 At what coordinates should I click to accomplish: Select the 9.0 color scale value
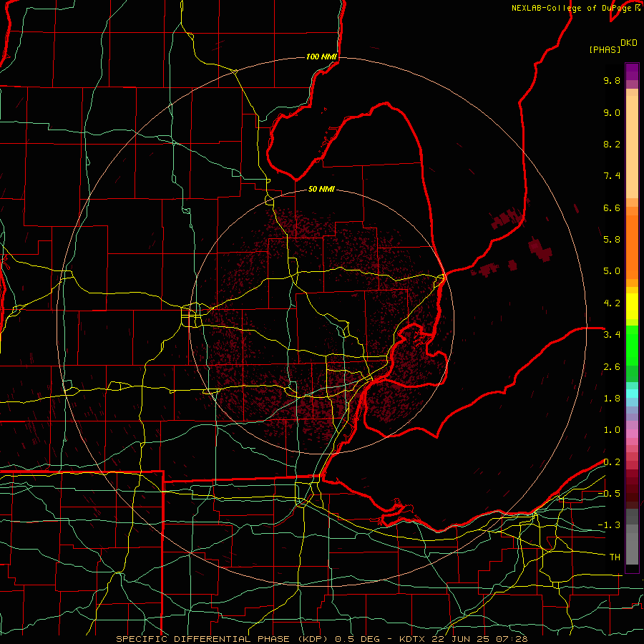point(612,112)
